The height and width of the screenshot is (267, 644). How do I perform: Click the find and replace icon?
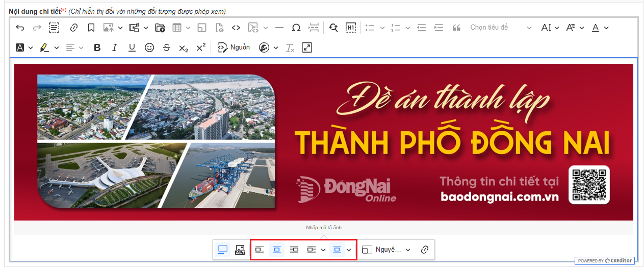tap(333, 28)
